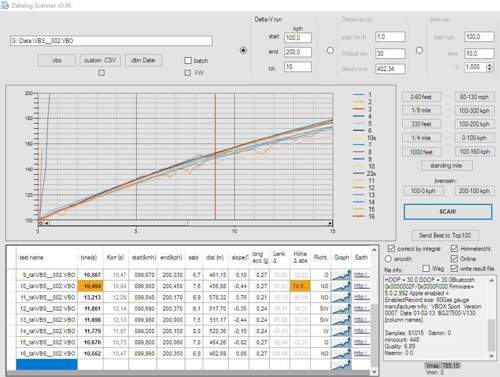Image resolution: width=500 pixels, height=377 pixels.
Task: Click the SCAN button
Action: (x=448, y=212)
